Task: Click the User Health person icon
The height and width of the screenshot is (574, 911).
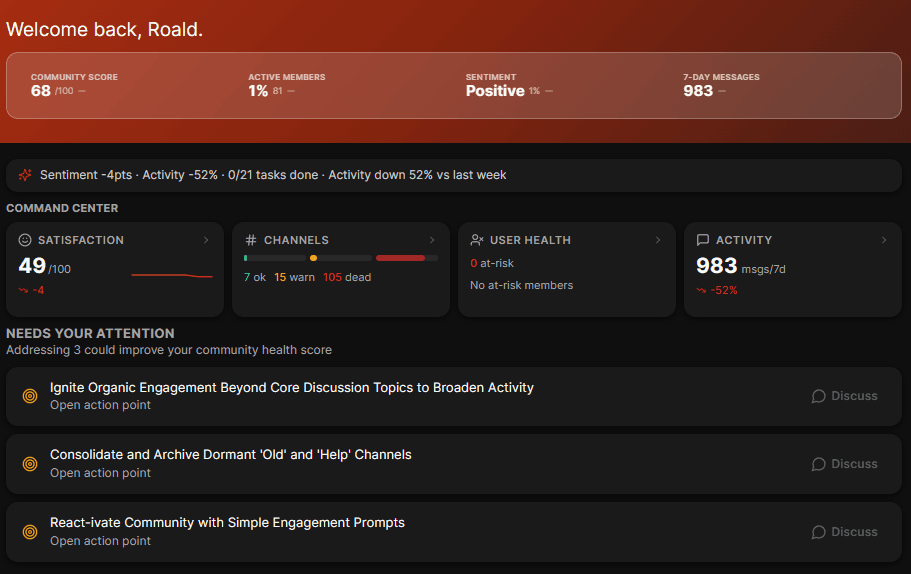Action: [477, 240]
